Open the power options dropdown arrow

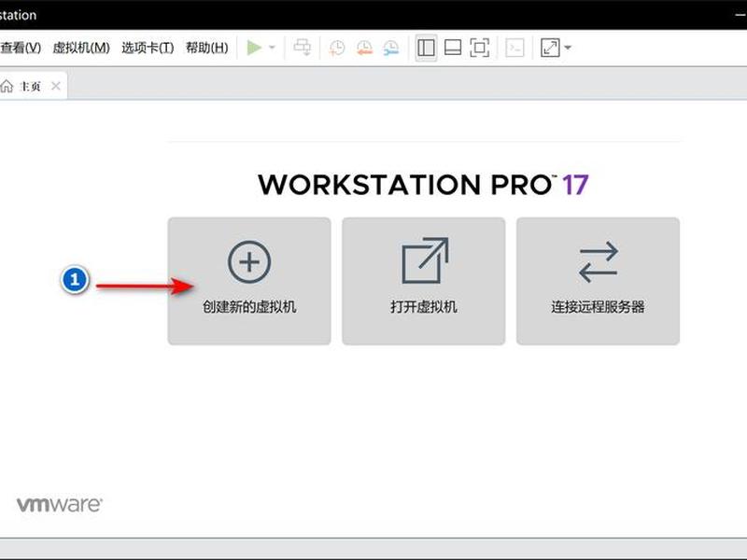pyautogui.click(x=272, y=48)
